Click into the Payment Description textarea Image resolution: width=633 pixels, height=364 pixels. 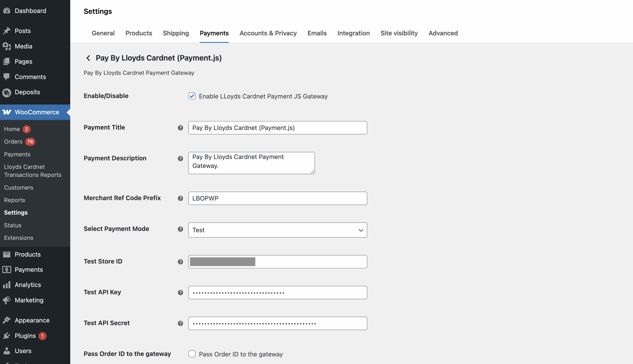click(x=251, y=163)
